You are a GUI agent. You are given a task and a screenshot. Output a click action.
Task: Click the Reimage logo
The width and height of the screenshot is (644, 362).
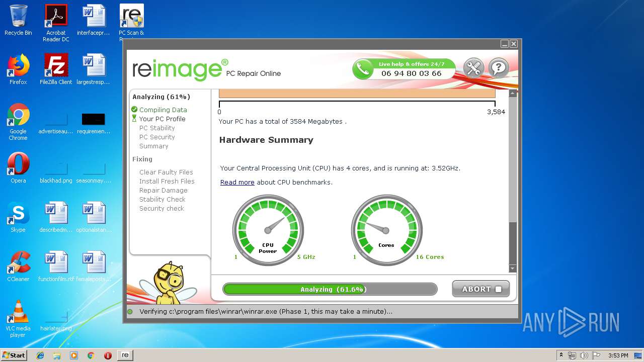(x=181, y=69)
